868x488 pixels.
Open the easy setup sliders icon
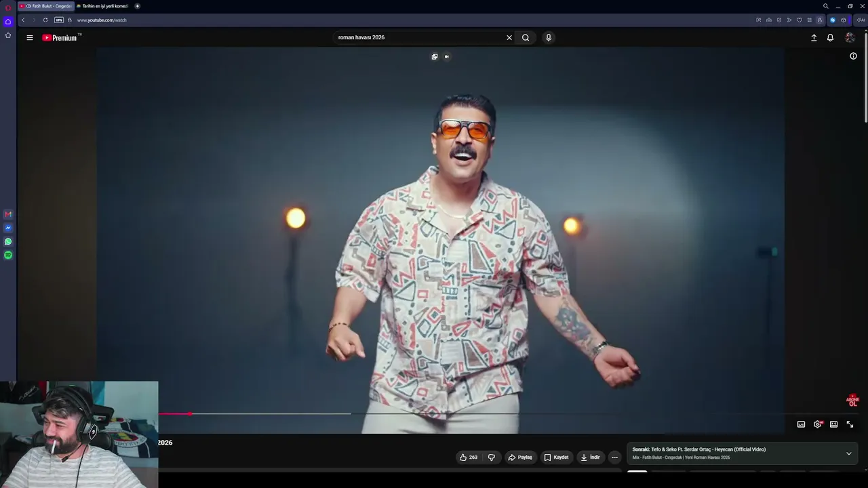pos(810,20)
